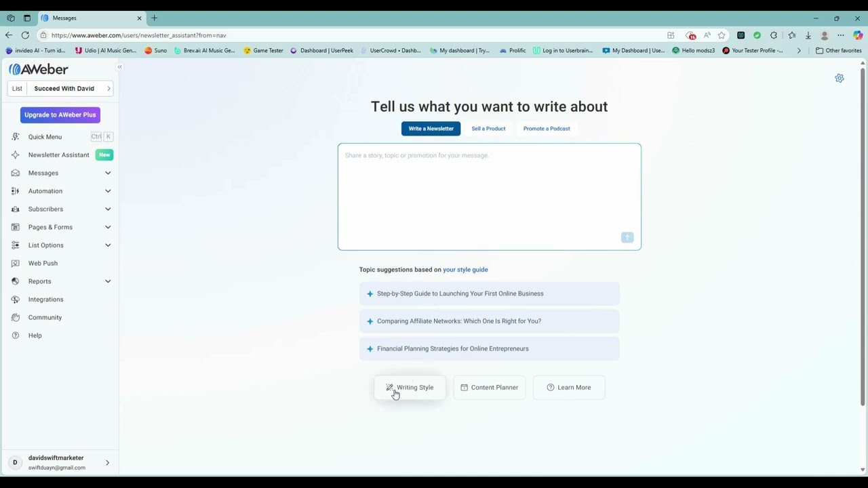The image size is (868, 488).
Task: Open the Content Planner button
Action: click(489, 388)
